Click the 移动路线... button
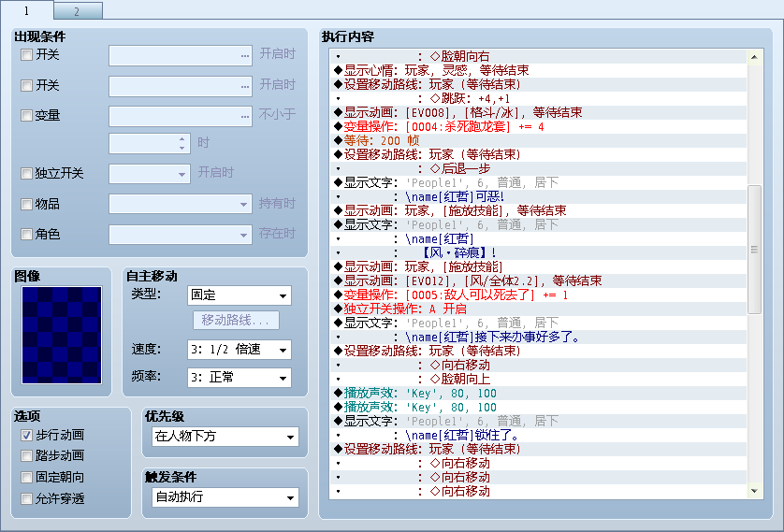The width and height of the screenshot is (784, 532). pyautogui.click(x=236, y=320)
